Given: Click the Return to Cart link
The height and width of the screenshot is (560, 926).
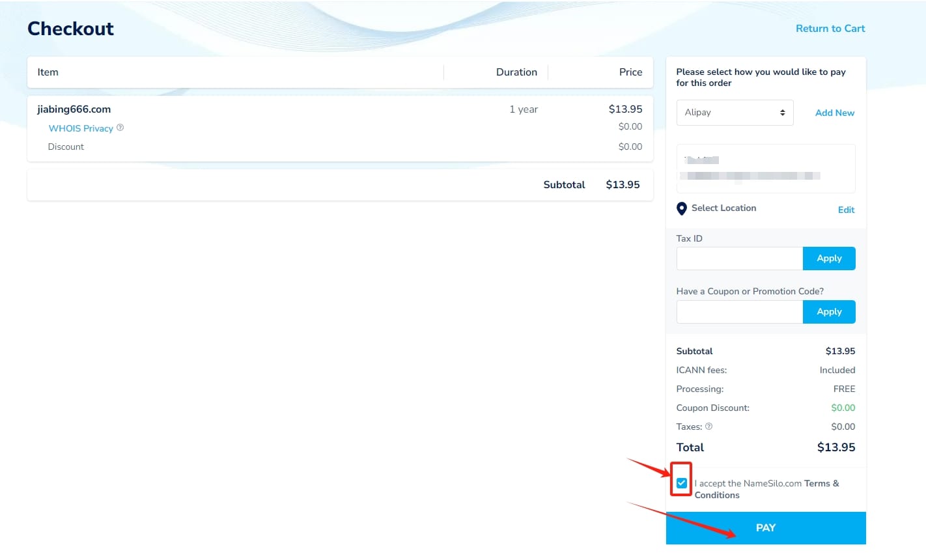Looking at the screenshot, I should [830, 29].
